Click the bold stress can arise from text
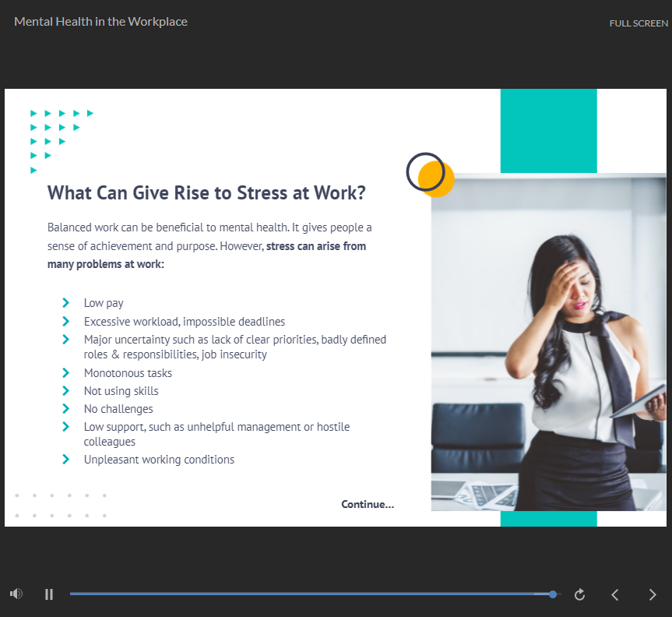This screenshot has width=672, height=617. pos(316,246)
